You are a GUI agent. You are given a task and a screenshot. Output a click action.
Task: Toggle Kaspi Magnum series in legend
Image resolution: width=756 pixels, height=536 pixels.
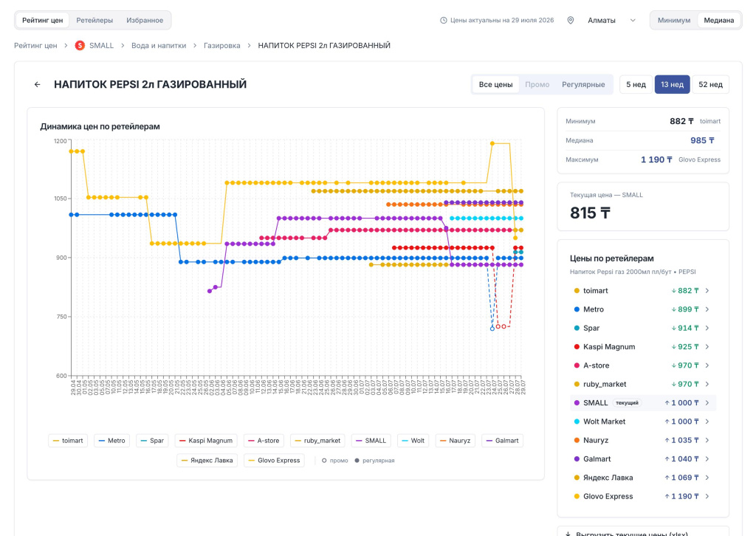tap(206, 441)
